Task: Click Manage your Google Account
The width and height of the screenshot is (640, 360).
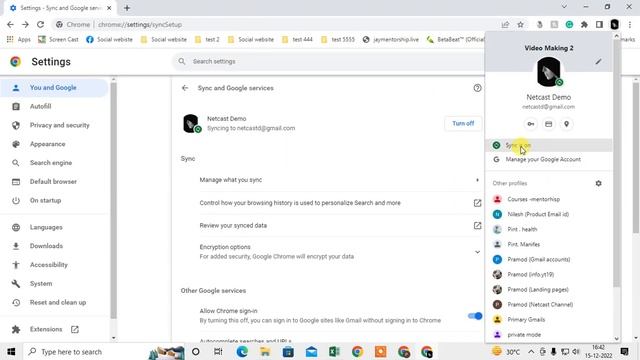Action: point(549,160)
